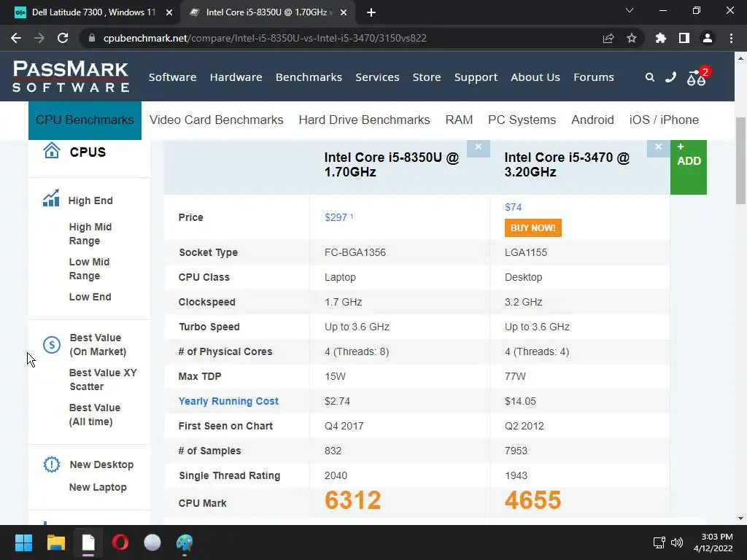Screen dimensions: 747x560
Task: Open the Hardware menu in the header
Action: [236, 77]
